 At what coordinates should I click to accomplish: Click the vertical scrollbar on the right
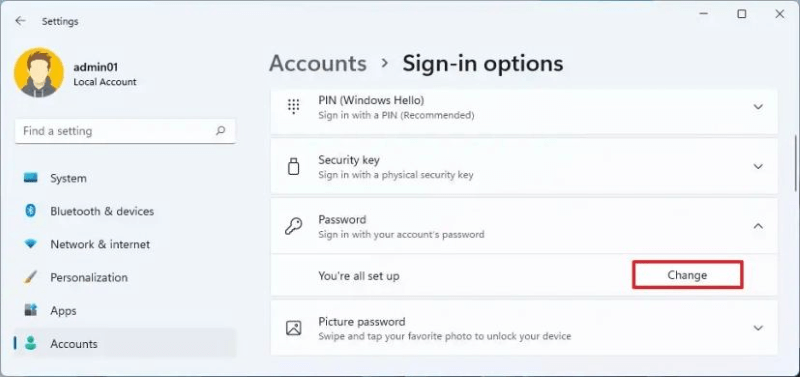[x=795, y=162]
